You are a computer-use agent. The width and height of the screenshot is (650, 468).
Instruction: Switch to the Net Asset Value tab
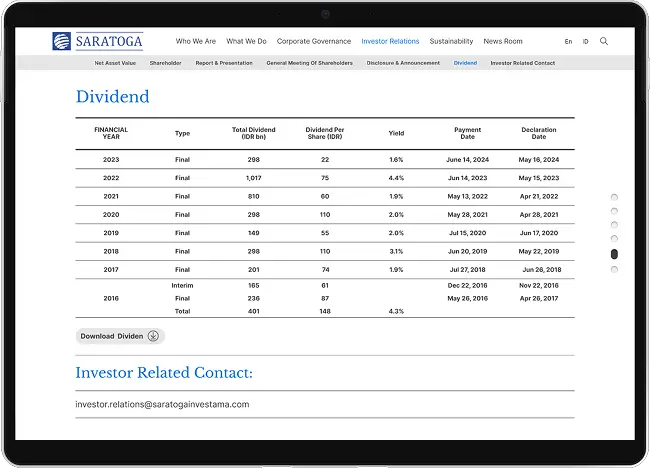(x=114, y=63)
